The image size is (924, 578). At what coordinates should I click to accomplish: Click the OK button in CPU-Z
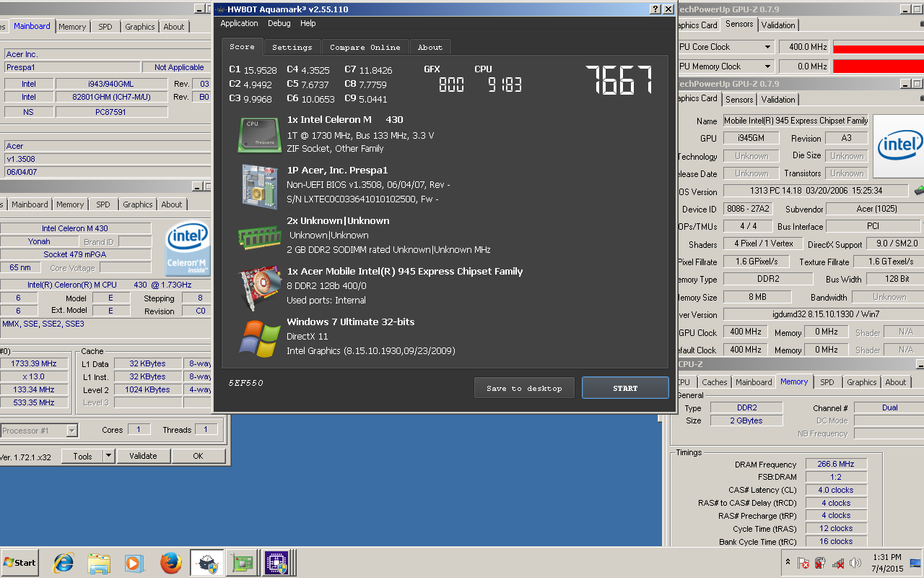(x=198, y=456)
